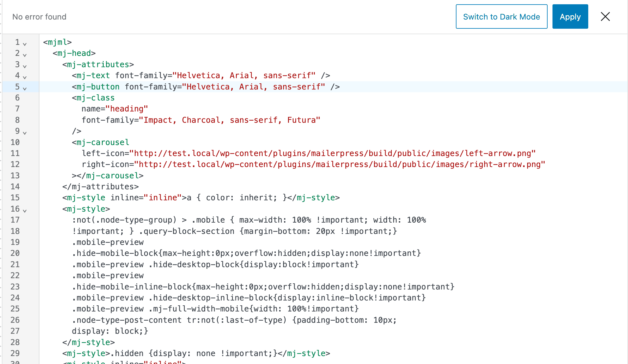The width and height of the screenshot is (628, 364).
Task: Place cursor in the left-icon URL string
Action: tap(332, 153)
